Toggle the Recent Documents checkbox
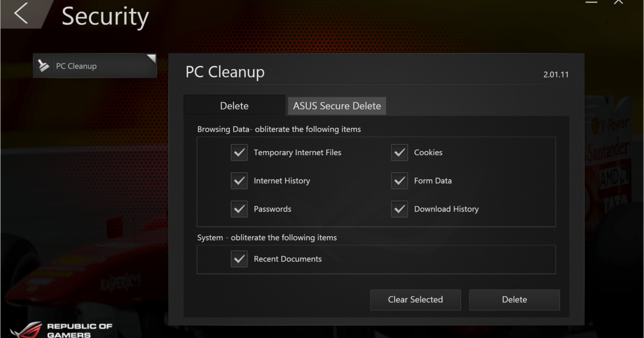Image resolution: width=644 pixels, height=338 pixels. [239, 259]
